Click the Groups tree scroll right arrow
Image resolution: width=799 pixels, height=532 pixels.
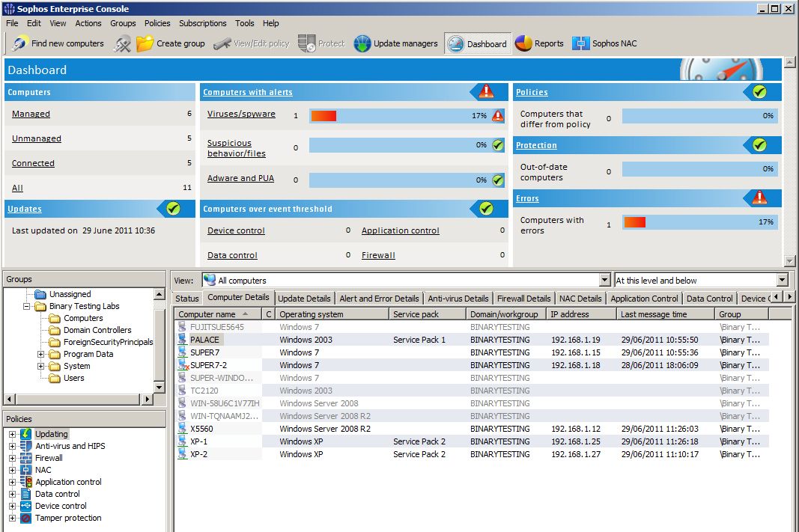[147, 399]
